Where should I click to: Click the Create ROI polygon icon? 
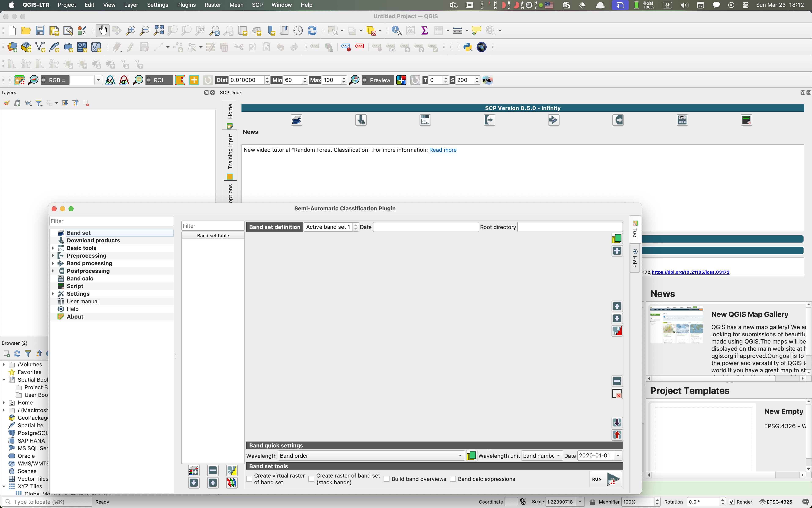click(x=180, y=80)
